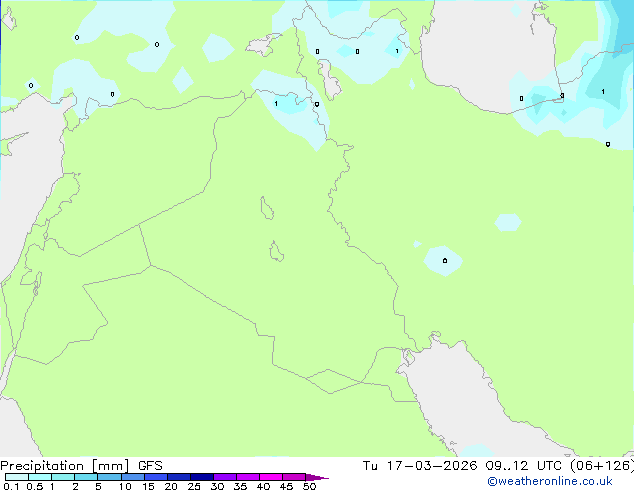The width and height of the screenshot is (634, 490).
Task: Click the "0.1" legend scale label
Action: (11, 486)
